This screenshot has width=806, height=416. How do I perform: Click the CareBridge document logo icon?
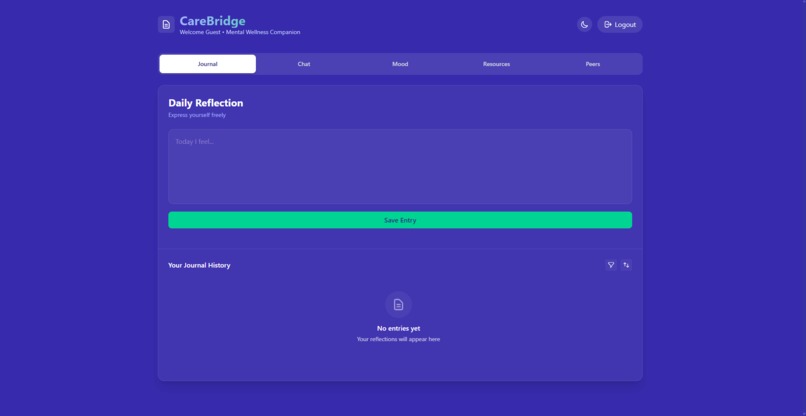pos(166,25)
